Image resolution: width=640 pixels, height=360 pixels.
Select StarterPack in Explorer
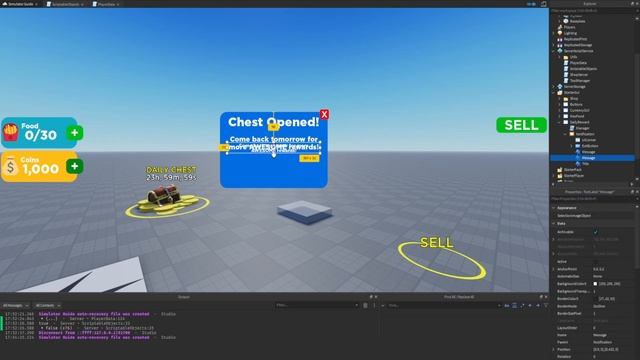point(569,169)
